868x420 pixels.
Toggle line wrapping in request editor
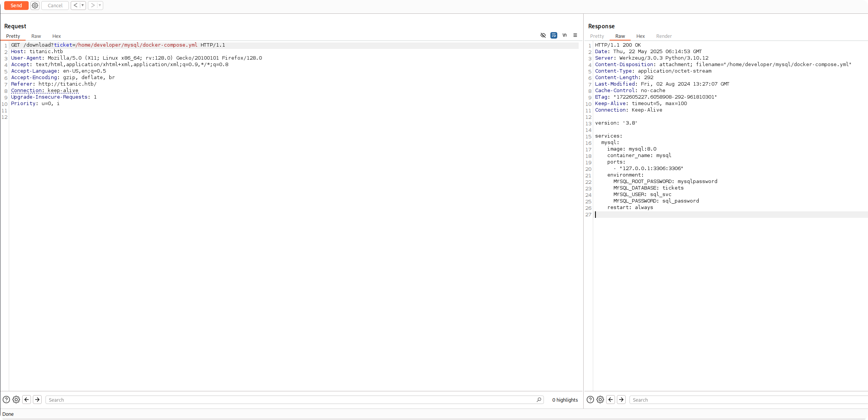(x=553, y=35)
